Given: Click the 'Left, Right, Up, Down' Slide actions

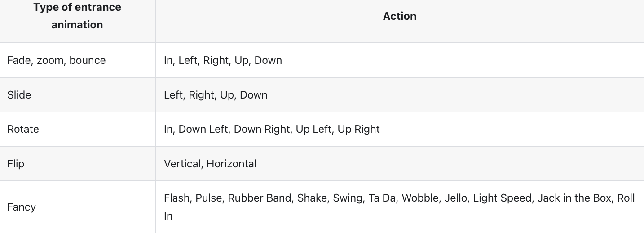Looking at the screenshot, I should pos(216,95).
